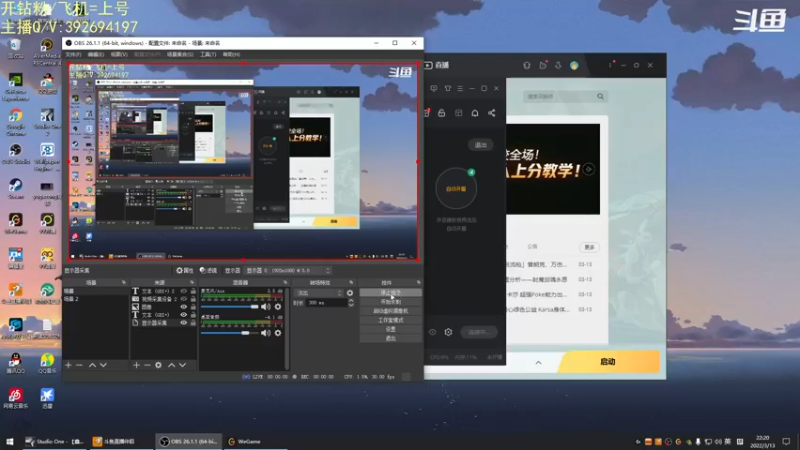800x450 pixels.
Task: Move the scene up with the up arrow
Action: (x=92, y=365)
